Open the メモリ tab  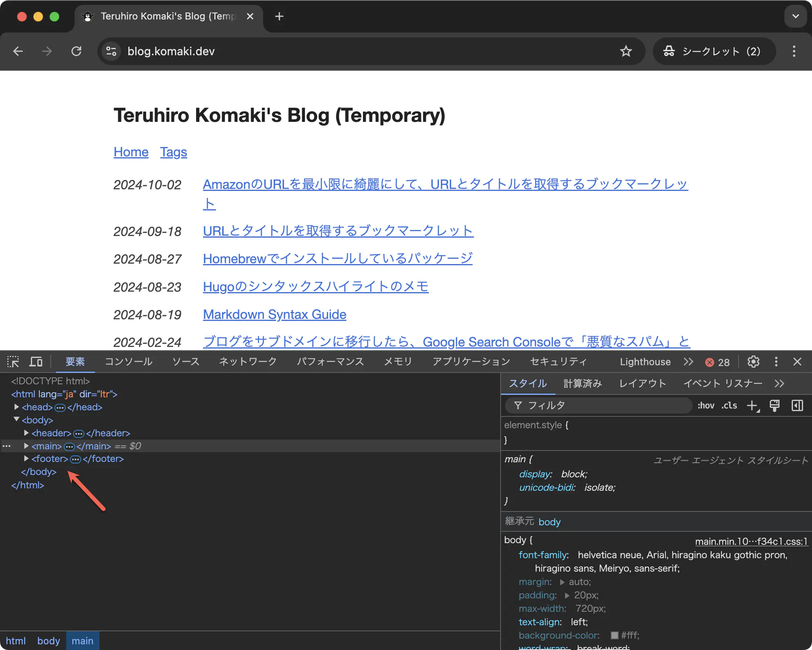(x=398, y=362)
